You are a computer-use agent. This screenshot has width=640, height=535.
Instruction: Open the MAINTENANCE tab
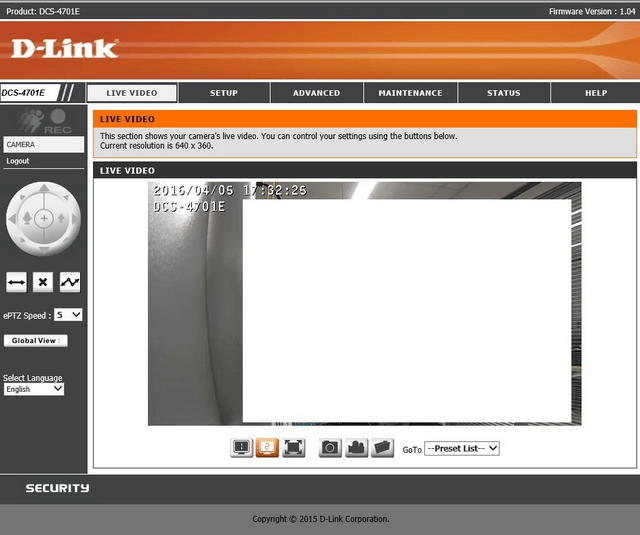click(x=410, y=93)
